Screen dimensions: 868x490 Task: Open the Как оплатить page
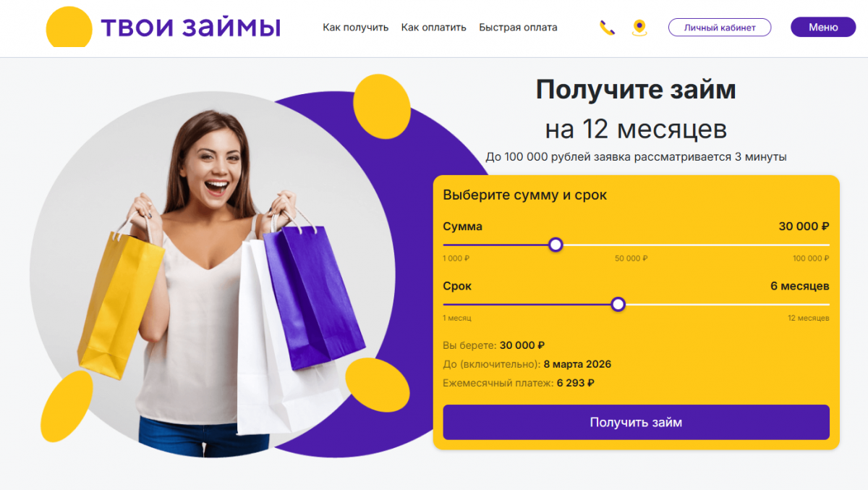[434, 28]
